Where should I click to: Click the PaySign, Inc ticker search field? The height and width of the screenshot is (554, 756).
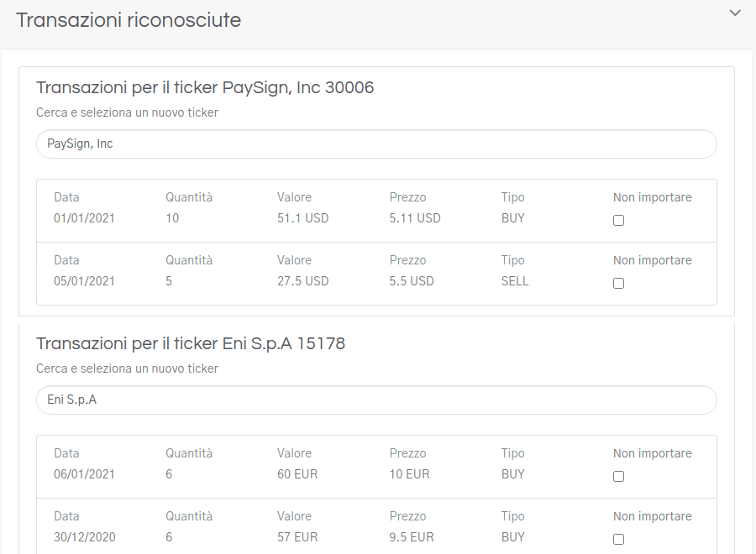coord(376,144)
